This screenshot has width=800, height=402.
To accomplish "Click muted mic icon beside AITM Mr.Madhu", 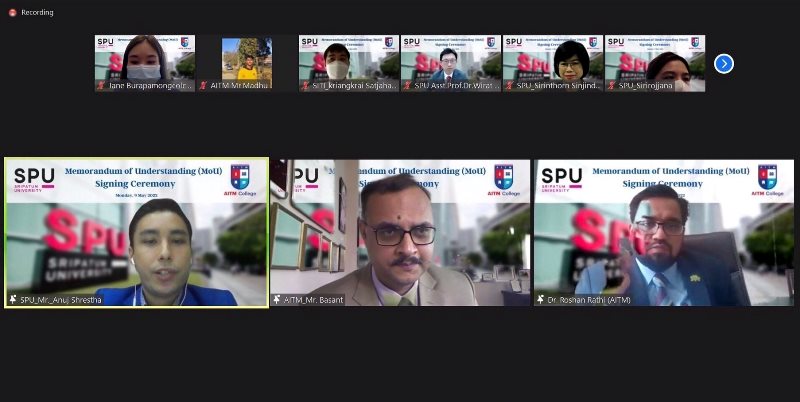I will 203,86.
